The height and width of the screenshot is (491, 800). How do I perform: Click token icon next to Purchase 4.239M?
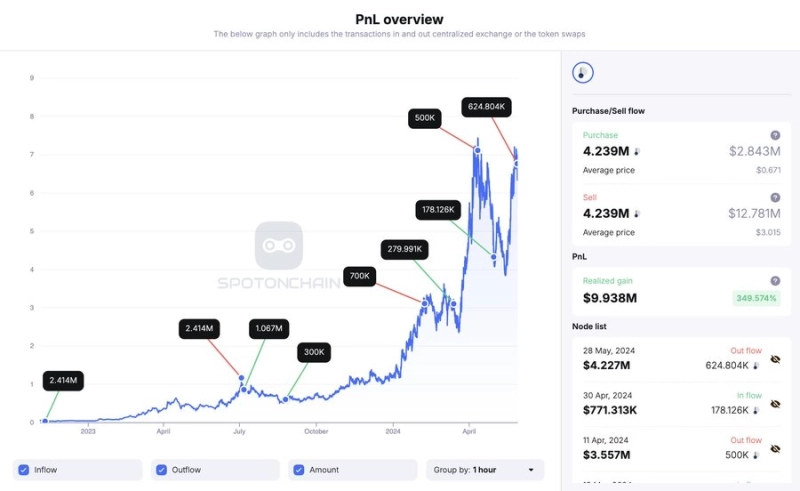coord(637,152)
